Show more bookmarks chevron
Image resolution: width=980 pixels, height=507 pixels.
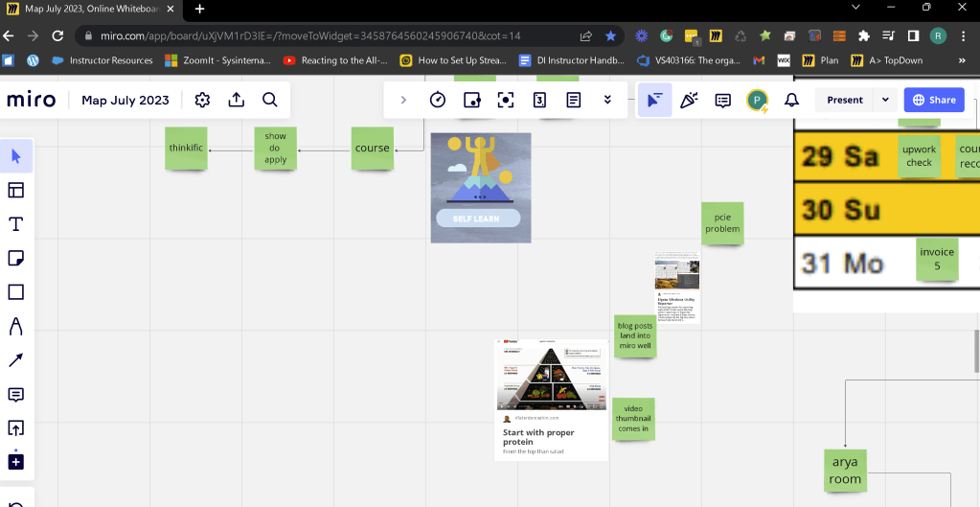click(x=962, y=60)
